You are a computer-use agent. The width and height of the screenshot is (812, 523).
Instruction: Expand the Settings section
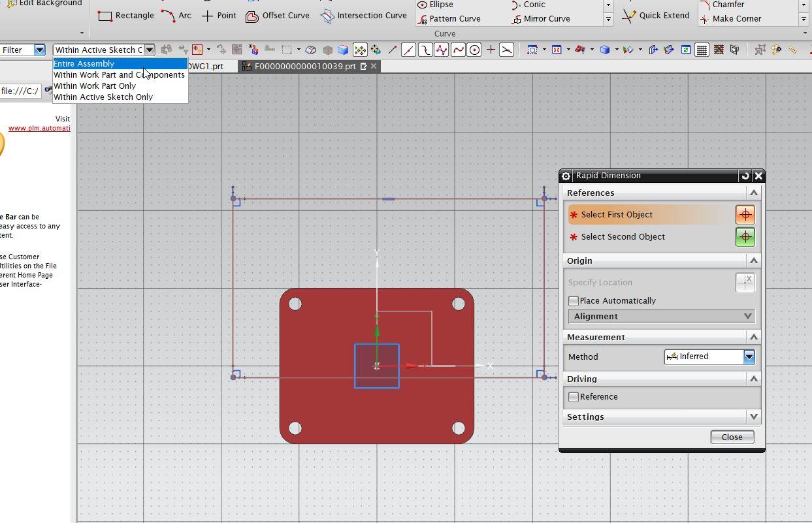tap(662, 417)
